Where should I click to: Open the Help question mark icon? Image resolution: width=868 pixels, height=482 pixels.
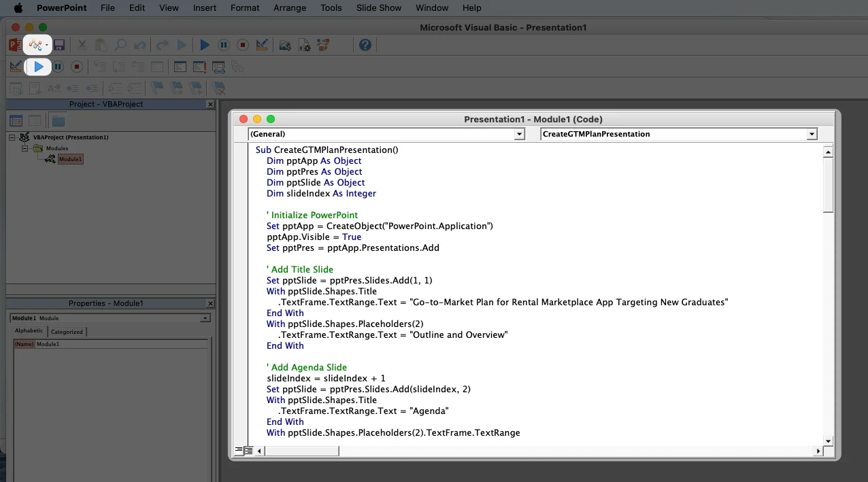[365, 46]
